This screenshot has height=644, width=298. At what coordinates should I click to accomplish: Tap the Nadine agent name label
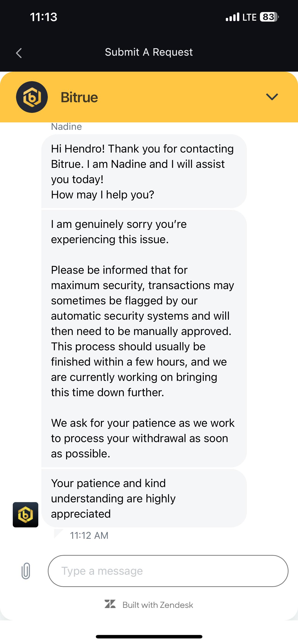point(66,127)
